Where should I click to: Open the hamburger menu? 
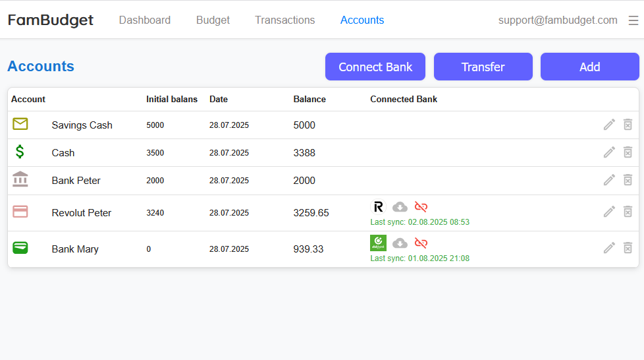(x=633, y=20)
